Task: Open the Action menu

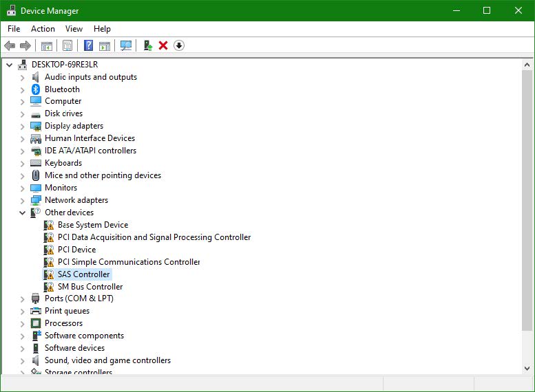Action: (43, 29)
